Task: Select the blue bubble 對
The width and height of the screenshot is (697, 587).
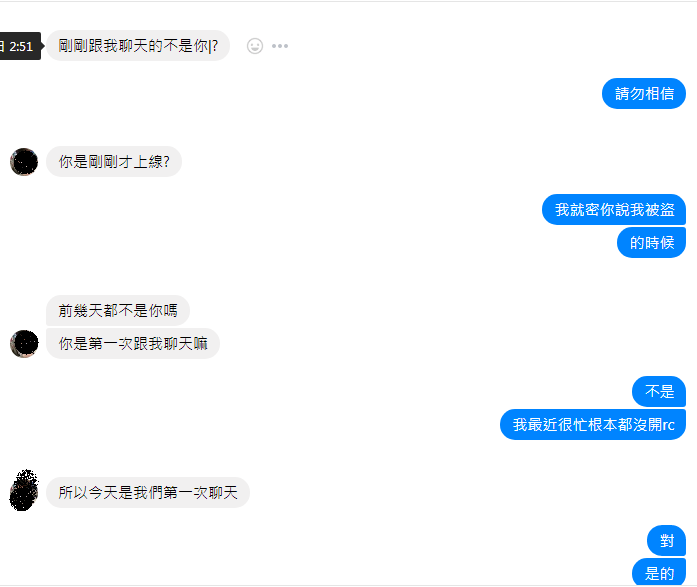Action: 666,541
